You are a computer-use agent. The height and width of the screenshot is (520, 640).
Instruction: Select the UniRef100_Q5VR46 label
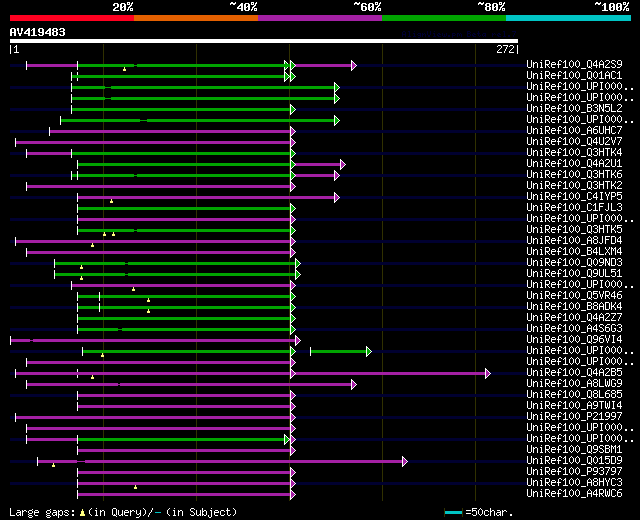click(574, 296)
